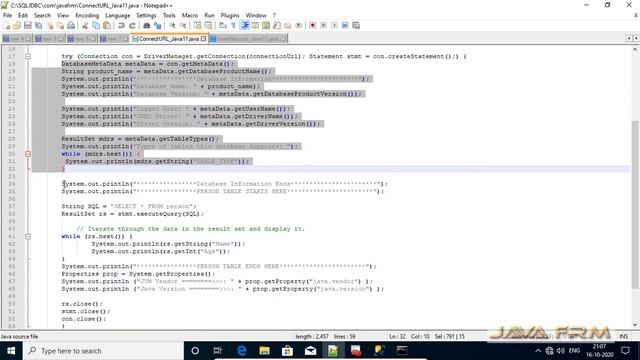640x360 pixels.
Task: Open the Replace dialog from the toolbar
Action: pos(157,25)
